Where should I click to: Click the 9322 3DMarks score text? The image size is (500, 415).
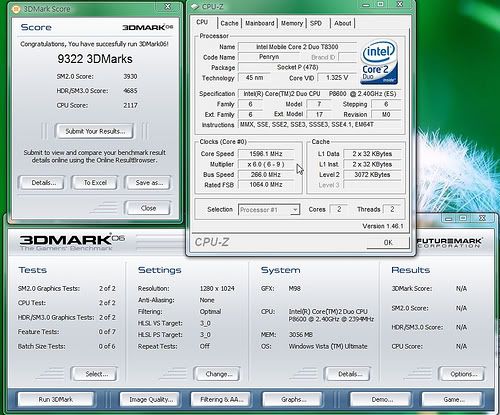point(95,59)
